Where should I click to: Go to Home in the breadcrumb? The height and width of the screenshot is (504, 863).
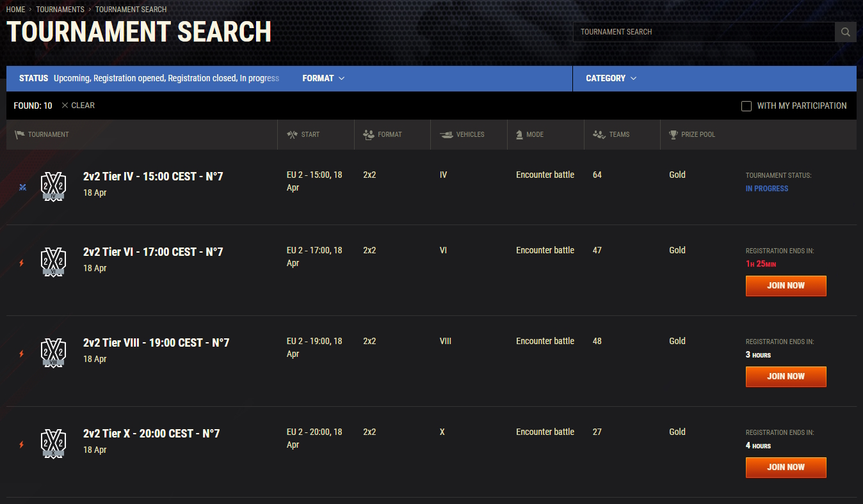(x=15, y=10)
